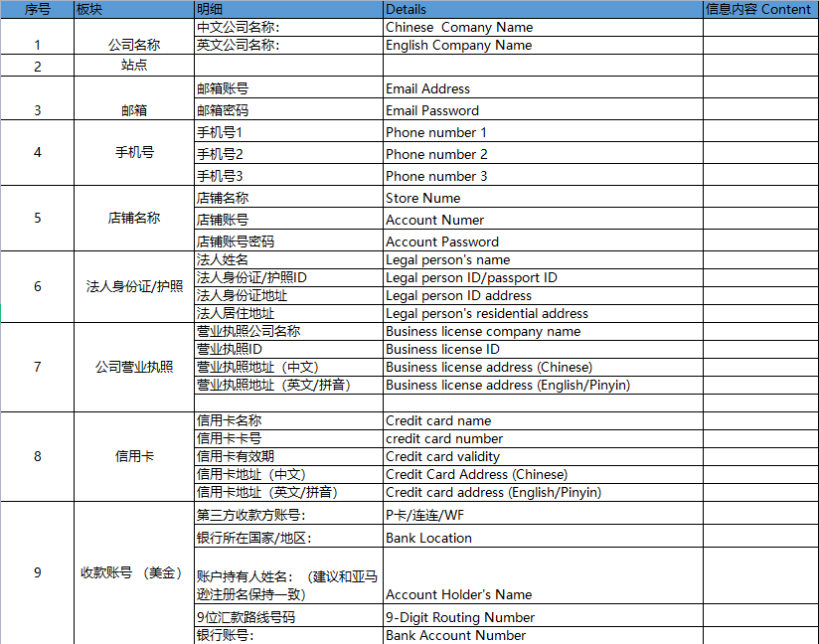The image size is (819, 644).
Task: Click the cell '店铺账号密码'
Action: click(289, 241)
